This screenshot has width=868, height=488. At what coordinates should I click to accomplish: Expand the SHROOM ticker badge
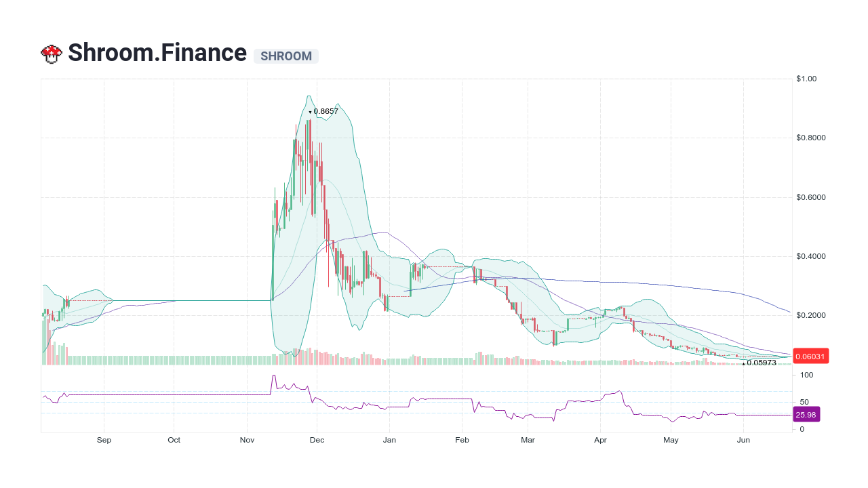(x=286, y=56)
